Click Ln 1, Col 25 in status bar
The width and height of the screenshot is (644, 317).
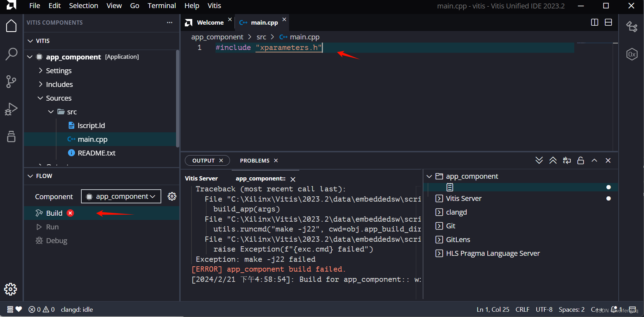493,309
